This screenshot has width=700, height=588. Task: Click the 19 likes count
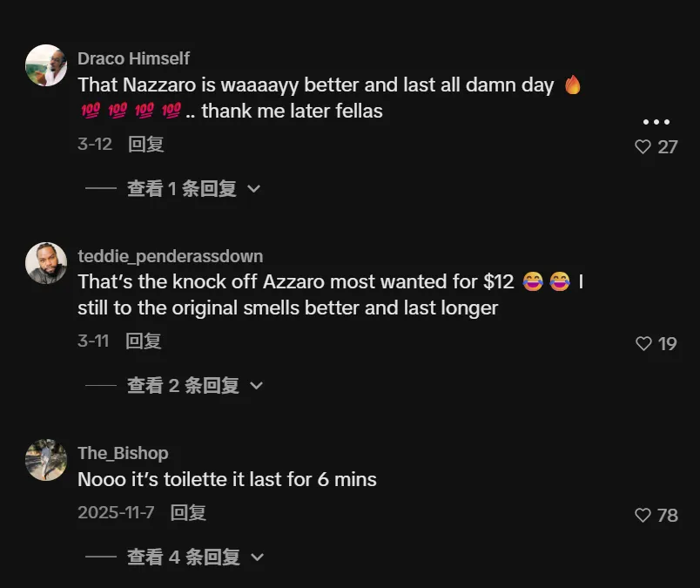(668, 344)
